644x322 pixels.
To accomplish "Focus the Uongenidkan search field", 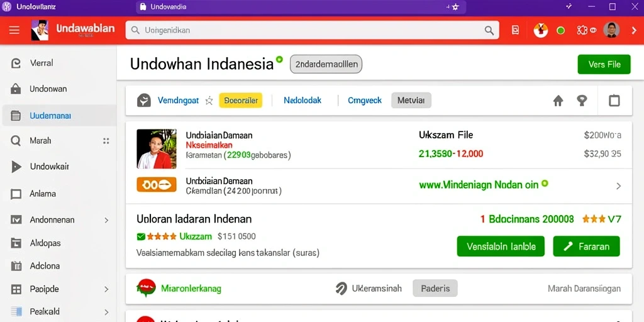I will 312,30.
